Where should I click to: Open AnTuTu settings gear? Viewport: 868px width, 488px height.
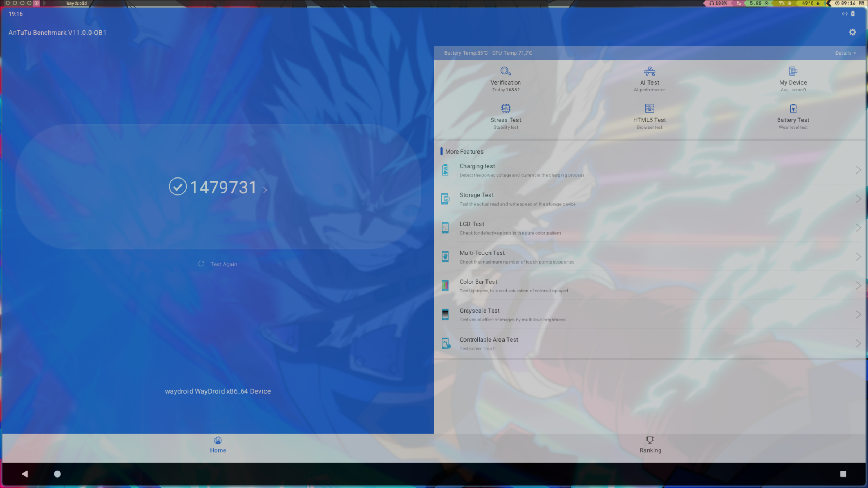pos(852,32)
